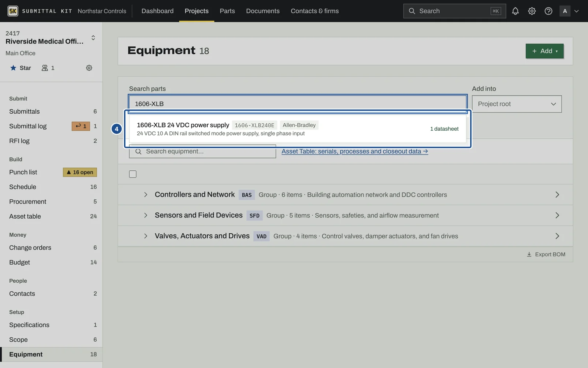Screen dimensions: 588x368
Task: Open Contacts & firms tab
Action: pos(315,11)
